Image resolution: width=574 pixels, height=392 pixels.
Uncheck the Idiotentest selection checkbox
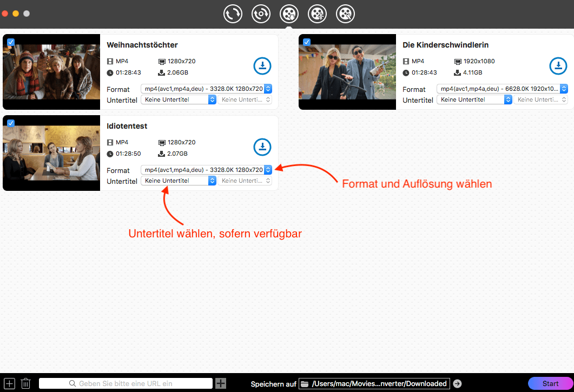pos(11,123)
